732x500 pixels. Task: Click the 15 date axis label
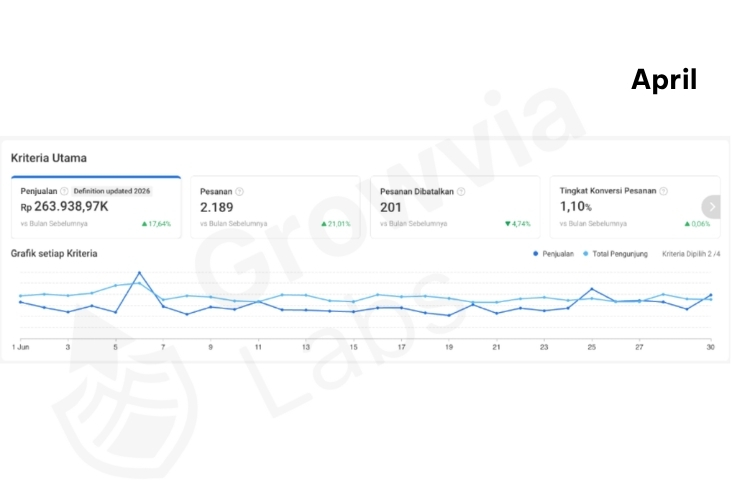click(353, 347)
